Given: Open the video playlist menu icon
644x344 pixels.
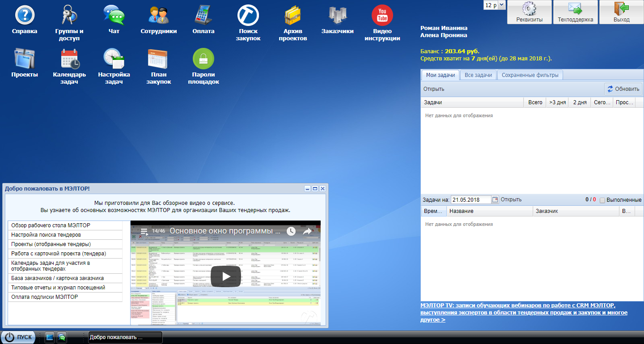Looking at the screenshot, I should coord(144,231).
